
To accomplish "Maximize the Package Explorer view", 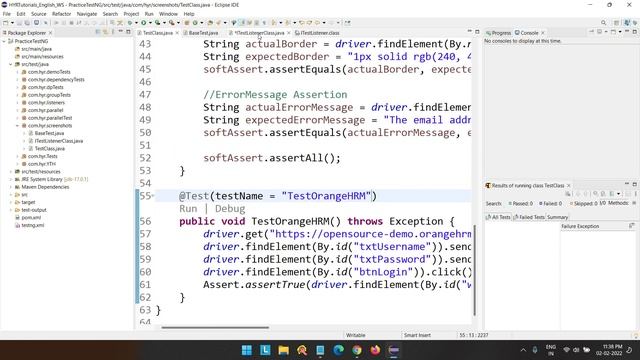I will click(128, 32).
